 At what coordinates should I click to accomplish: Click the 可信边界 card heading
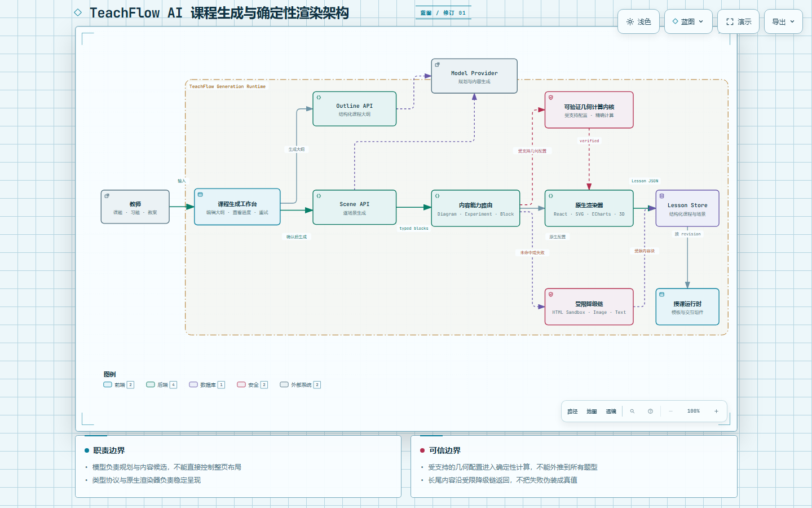pos(445,450)
